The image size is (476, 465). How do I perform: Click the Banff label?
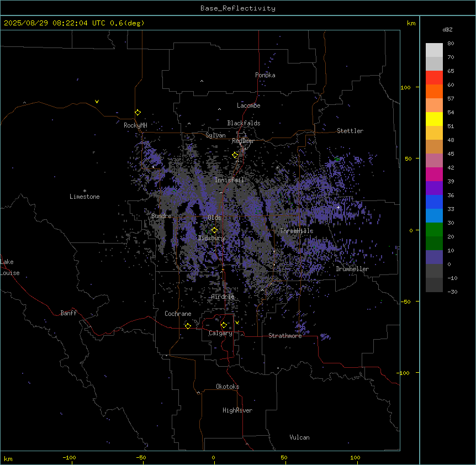click(68, 313)
